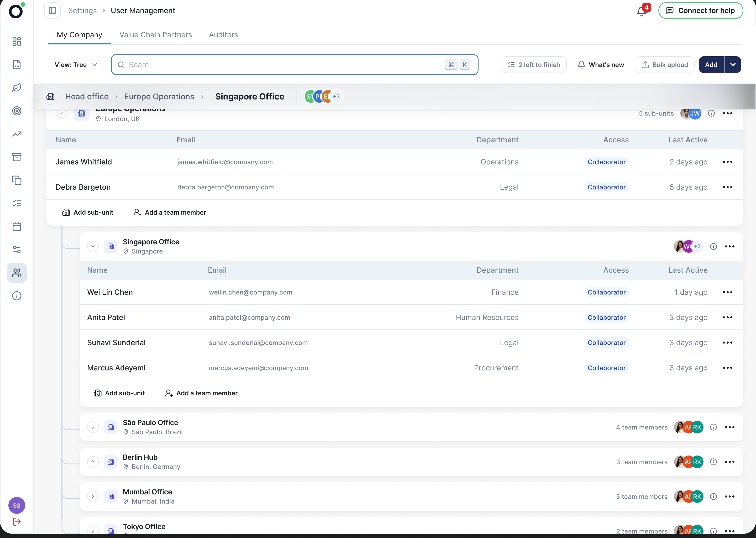Expand the Mumbai Office unit
The image size is (756, 538).
tap(93, 496)
